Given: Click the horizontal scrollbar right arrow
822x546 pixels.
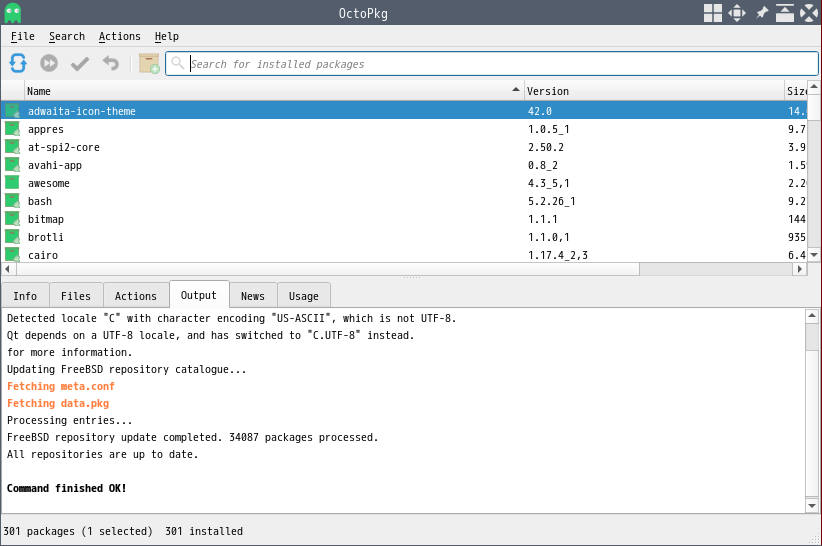Looking at the screenshot, I should click(799, 269).
